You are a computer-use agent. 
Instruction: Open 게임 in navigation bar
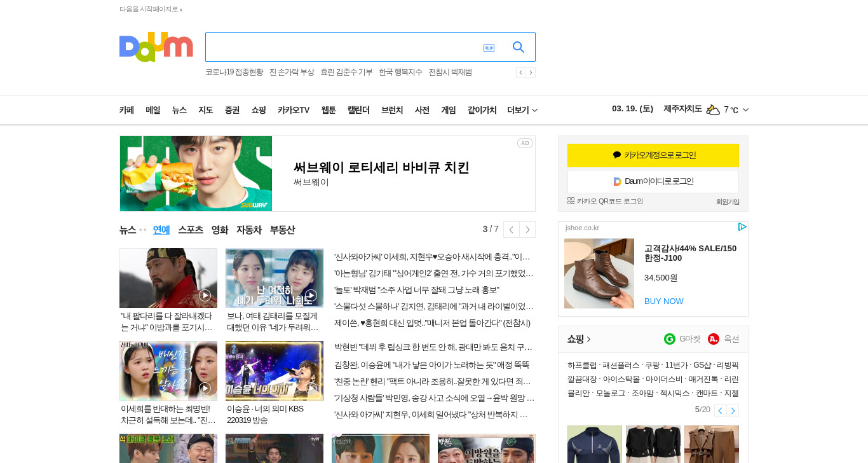point(449,110)
